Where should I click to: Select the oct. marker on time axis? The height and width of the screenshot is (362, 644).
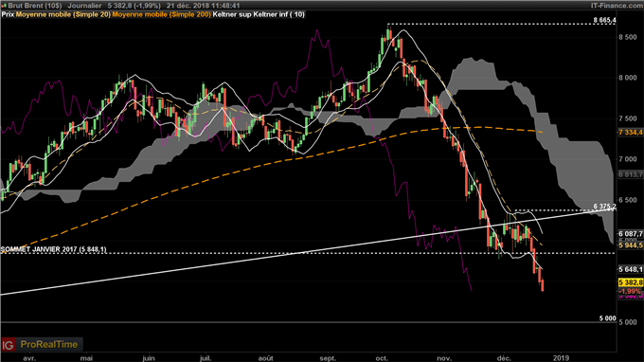pyautogui.click(x=382, y=358)
